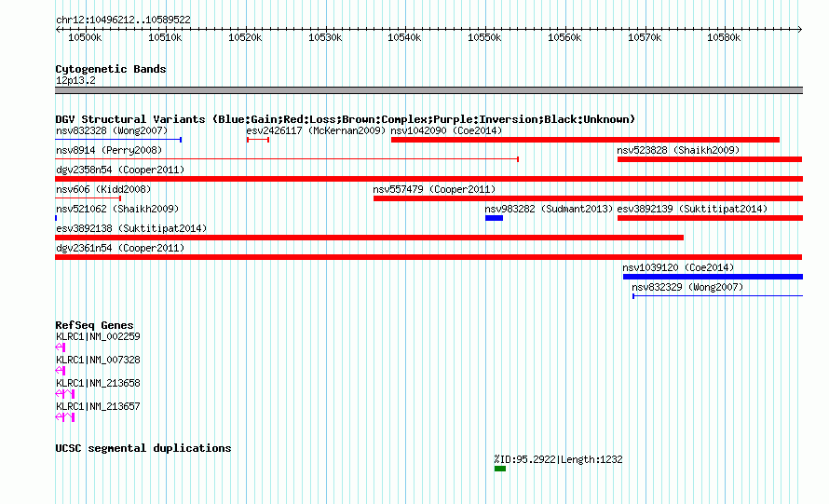Click the 10570k ruler mark
Image resolution: width=829 pixels, height=504 pixels.
(x=645, y=37)
